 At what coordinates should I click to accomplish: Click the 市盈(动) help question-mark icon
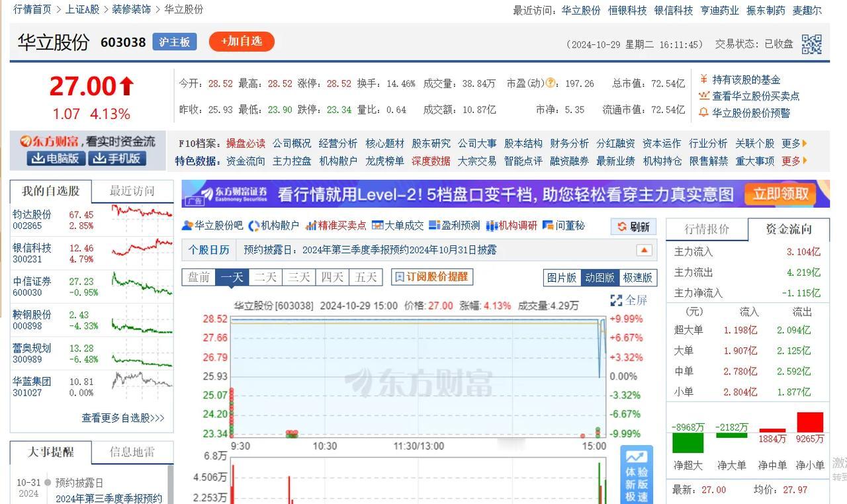(551, 83)
